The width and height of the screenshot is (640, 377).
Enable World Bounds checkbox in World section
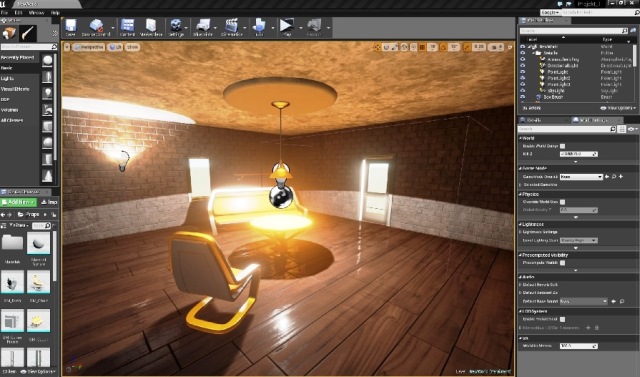(x=562, y=146)
